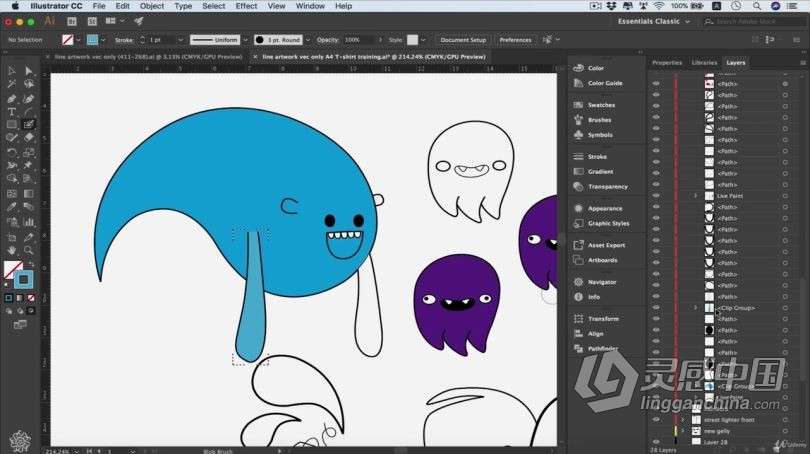Select the Zoom magnifier tool

coord(29,251)
